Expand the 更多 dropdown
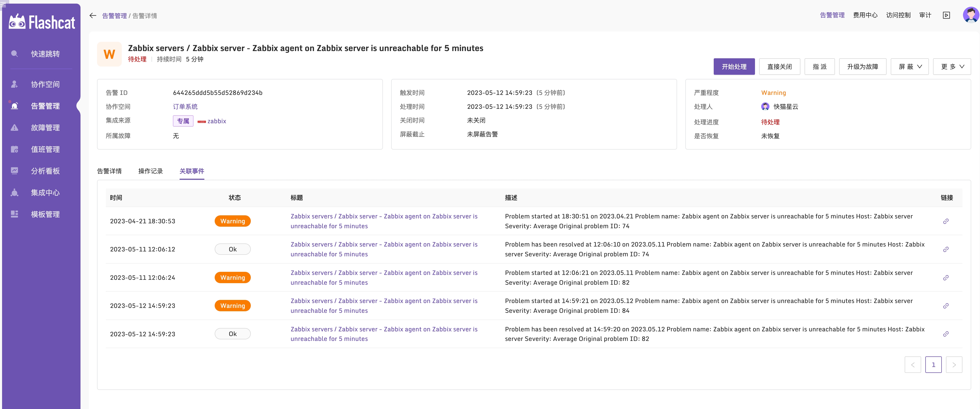Screen dimensions: 980x409 (x=952, y=66)
